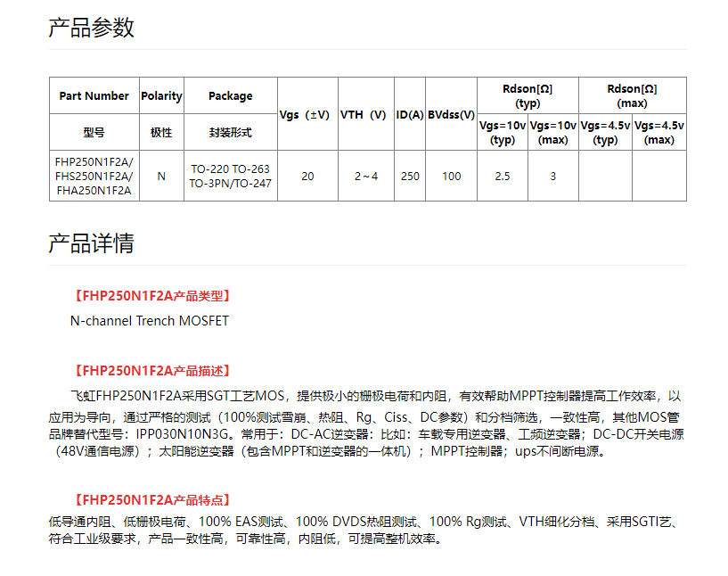Viewport: 728px width, 576px height.
Task: Click the 2~4 VTH value cell
Action: pyautogui.click(x=365, y=176)
